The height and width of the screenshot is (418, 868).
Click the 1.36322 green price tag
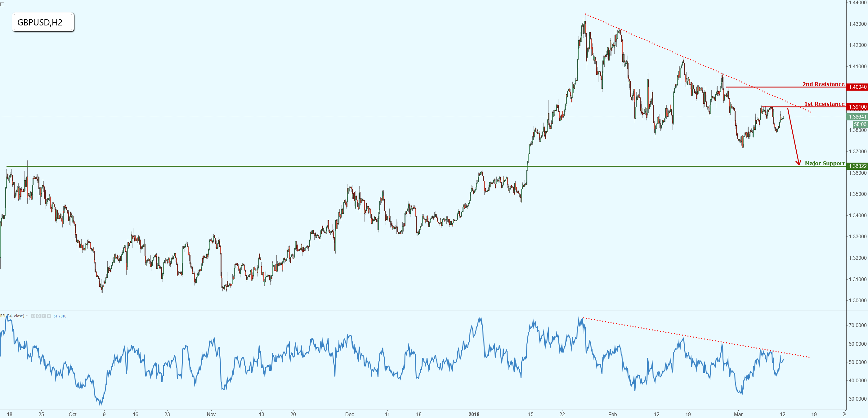click(857, 166)
